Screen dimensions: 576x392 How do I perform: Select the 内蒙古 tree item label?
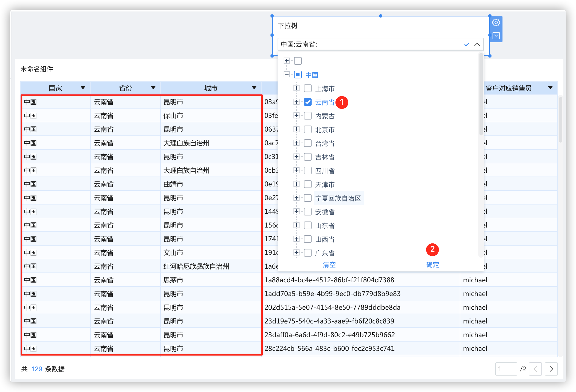tap(325, 116)
